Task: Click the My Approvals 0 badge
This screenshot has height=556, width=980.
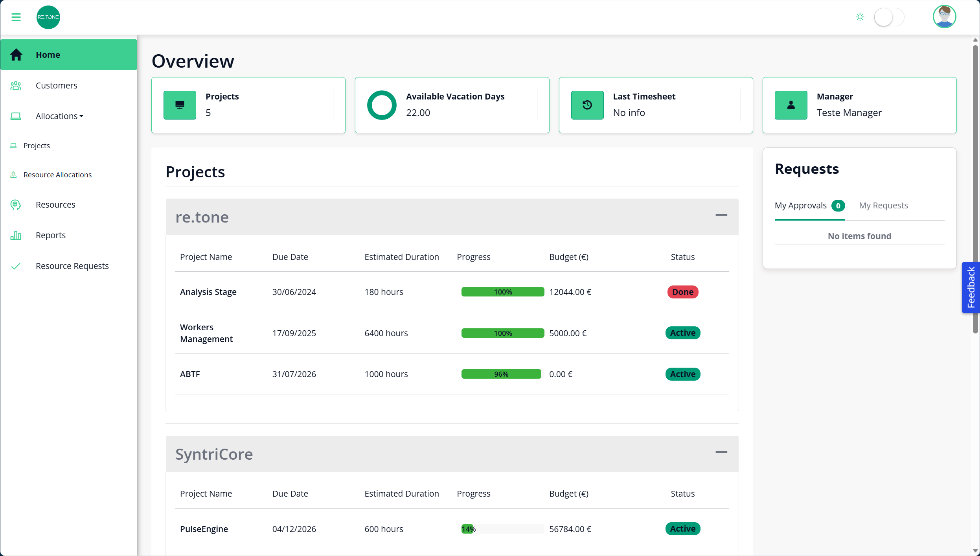Action: tap(838, 206)
